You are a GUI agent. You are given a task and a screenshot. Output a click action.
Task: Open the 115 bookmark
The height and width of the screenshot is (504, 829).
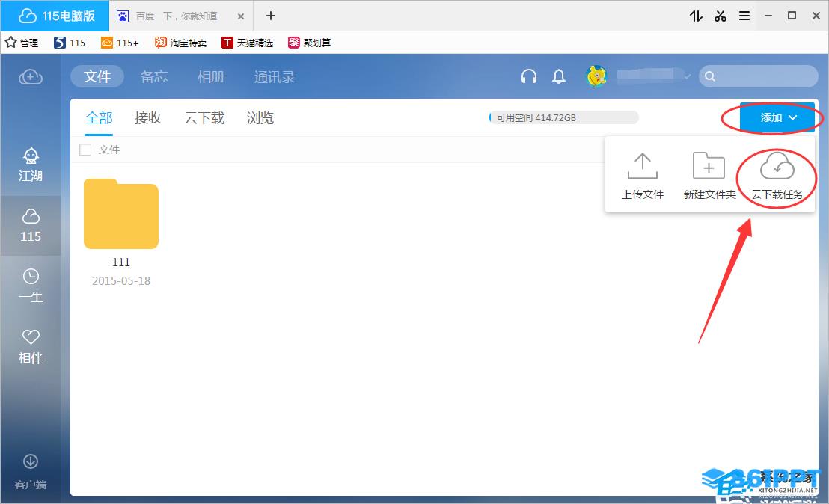tap(70, 43)
